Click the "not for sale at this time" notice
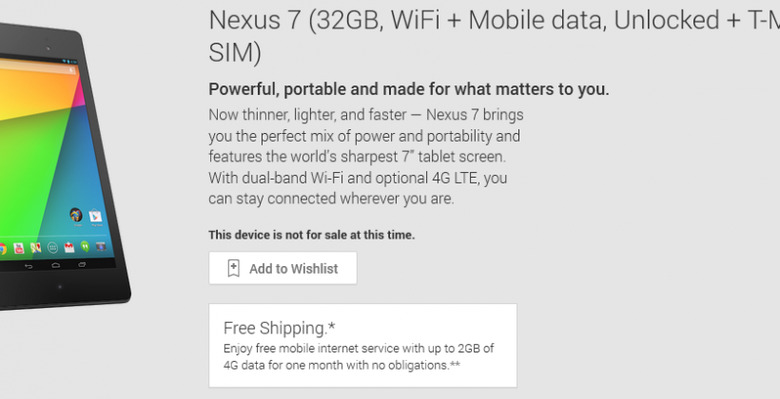The height and width of the screenshot is (399, 780). (311, 235)
